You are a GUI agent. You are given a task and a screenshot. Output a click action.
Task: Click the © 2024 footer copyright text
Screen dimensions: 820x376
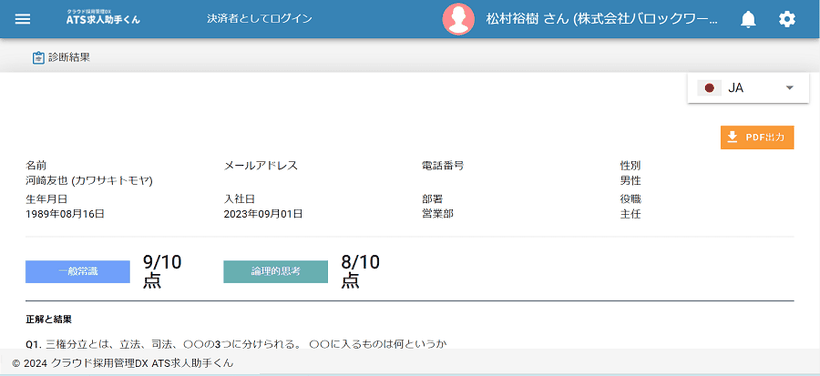(122, 363)
